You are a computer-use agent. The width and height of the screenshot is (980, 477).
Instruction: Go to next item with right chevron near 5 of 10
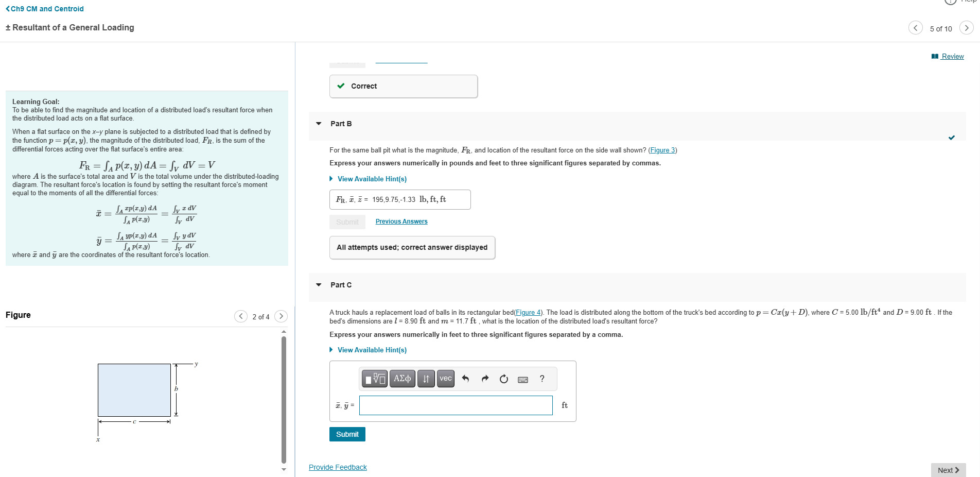967,28
